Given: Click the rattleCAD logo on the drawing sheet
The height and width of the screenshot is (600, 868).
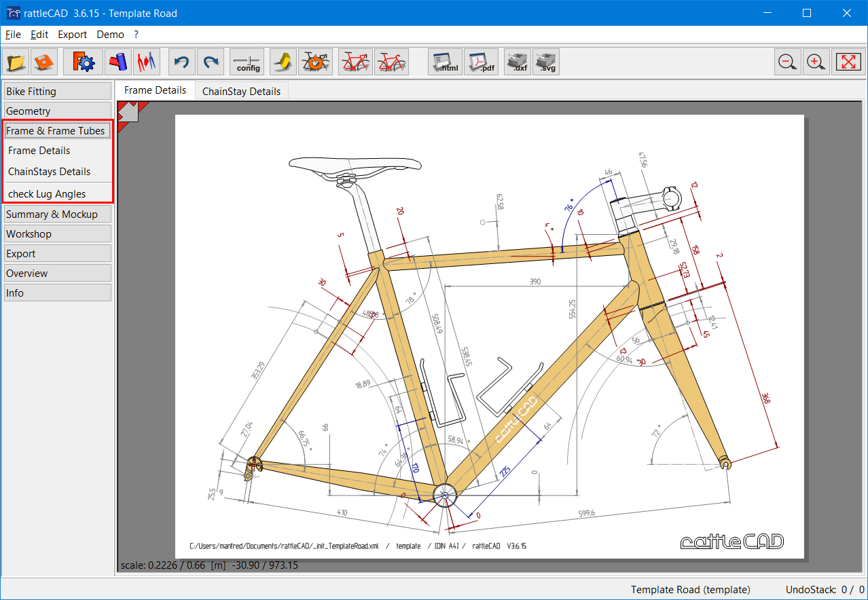Looking at the screenshot, I should tap(732, 541).
